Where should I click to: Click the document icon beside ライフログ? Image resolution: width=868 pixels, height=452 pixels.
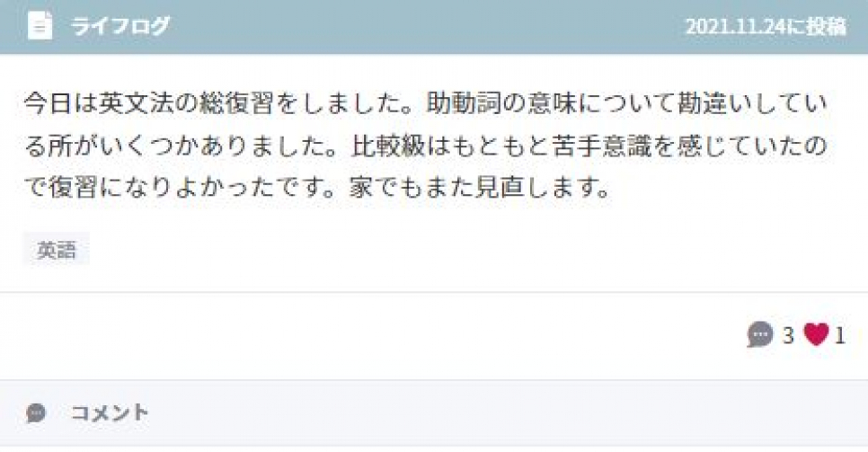point(40,25)
